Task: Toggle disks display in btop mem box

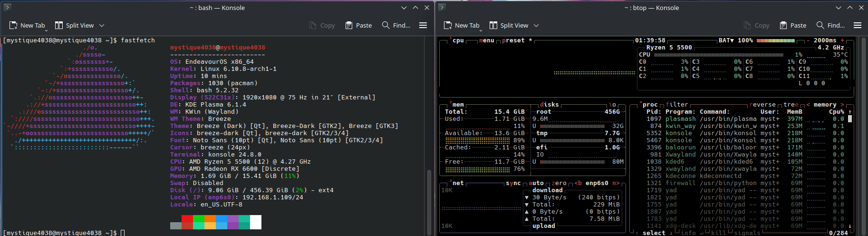Action: [x=550, y=105]
